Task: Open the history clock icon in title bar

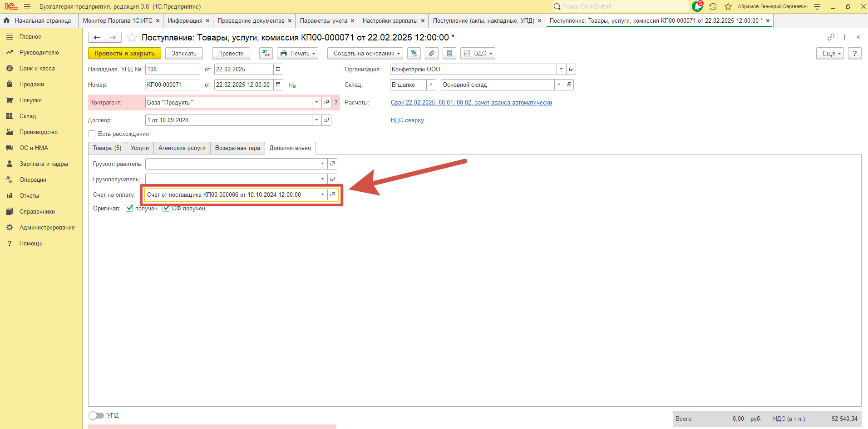Action: [x=713, y=6]
